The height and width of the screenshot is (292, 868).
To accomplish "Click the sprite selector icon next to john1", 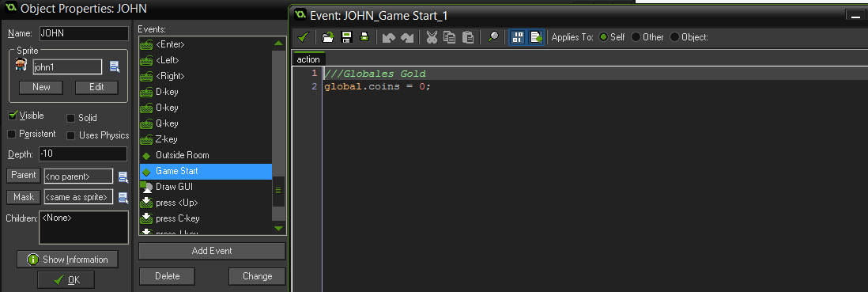I will (115, 67).
